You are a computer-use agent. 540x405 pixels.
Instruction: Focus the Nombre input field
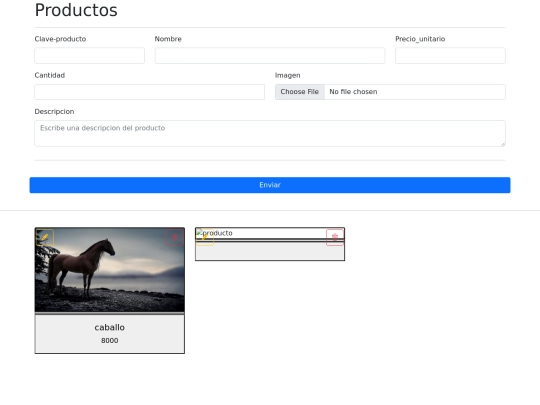tap(270, 55)
